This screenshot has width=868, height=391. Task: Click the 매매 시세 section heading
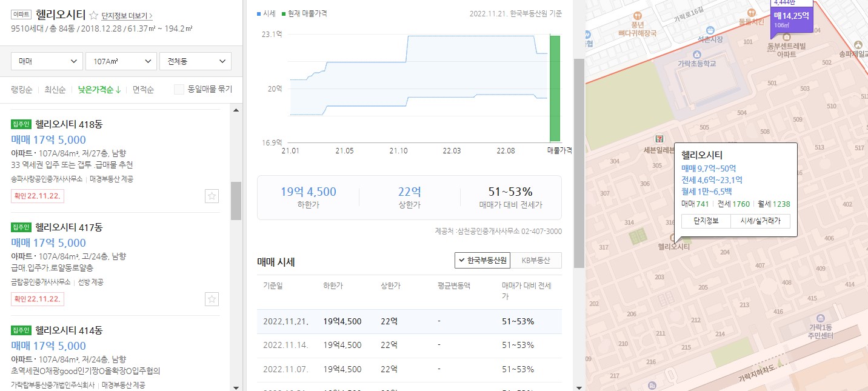pyautogui.click(x=276, y=262)
